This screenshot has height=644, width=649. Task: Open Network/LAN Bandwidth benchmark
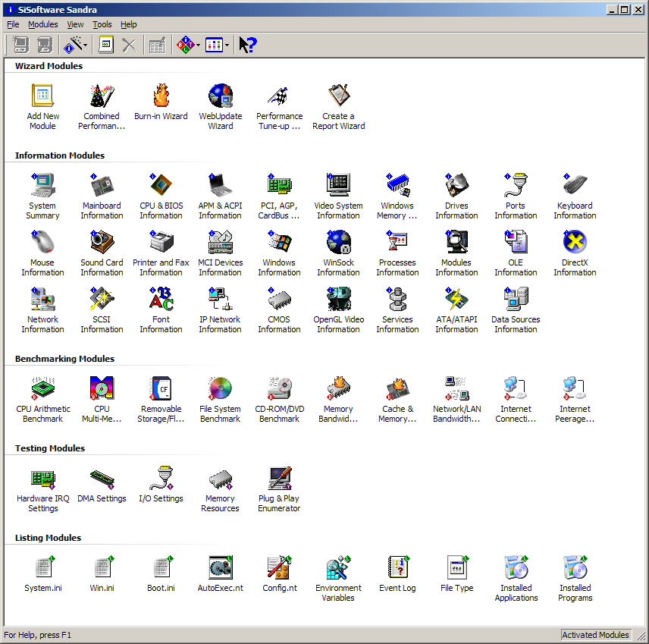coord(456,399)
